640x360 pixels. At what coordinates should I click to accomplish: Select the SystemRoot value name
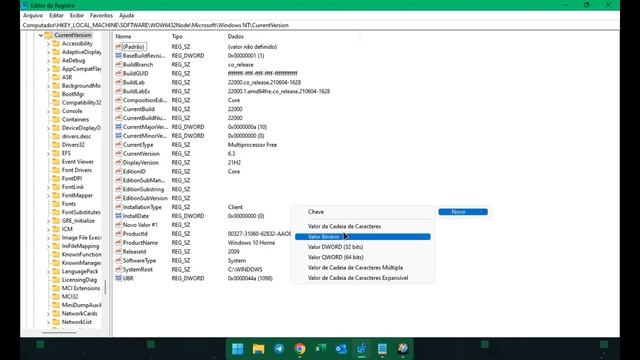click(x=138, y=269)
